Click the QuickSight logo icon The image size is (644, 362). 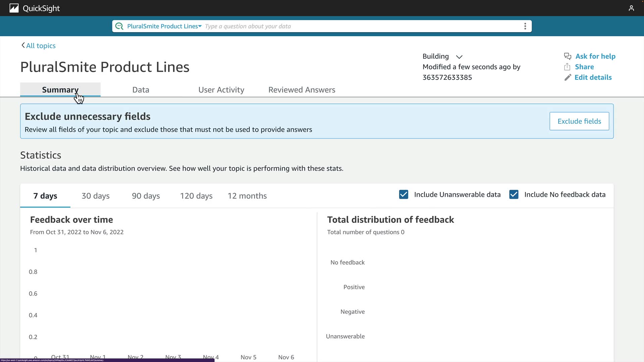[x=14, y=8]
